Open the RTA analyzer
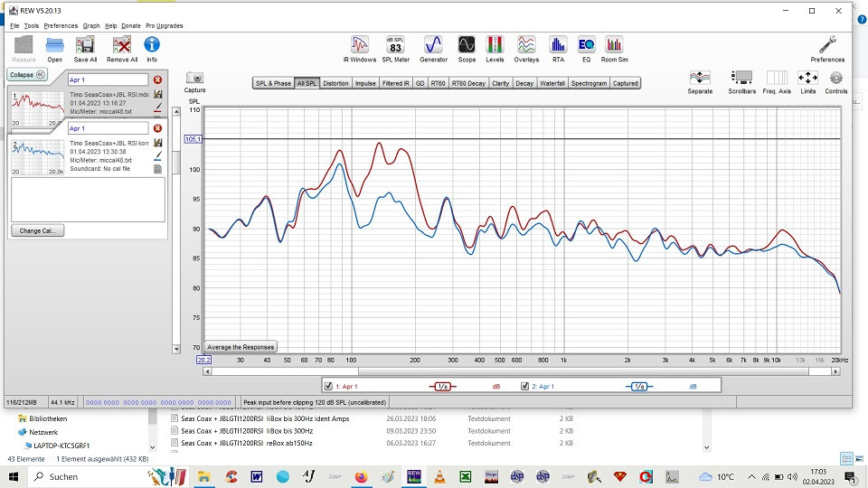 (558, 49)
